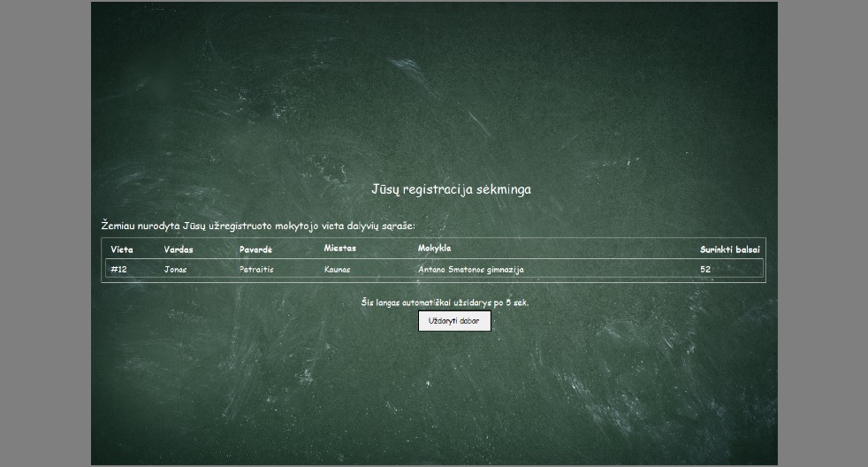868x467 pixels.
Task: Click the "52" votes value
Action: click(705, 269)
